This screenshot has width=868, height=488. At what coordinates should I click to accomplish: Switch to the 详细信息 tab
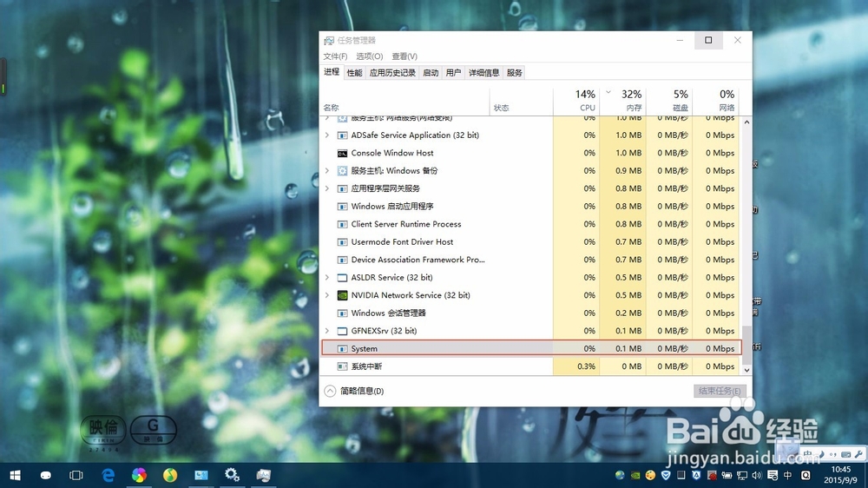(x=483, y=73)
